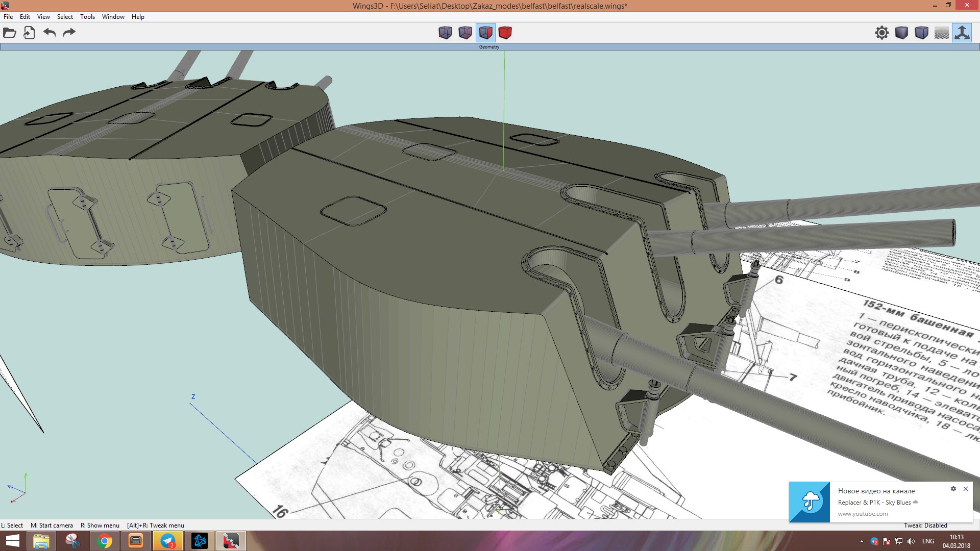Activate face selection mode cube

(x=485, y=33)
